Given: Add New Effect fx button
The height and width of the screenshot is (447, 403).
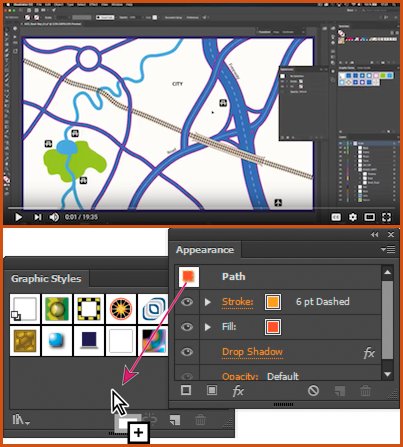Looking at the screenshot, I should click(238, 391).
